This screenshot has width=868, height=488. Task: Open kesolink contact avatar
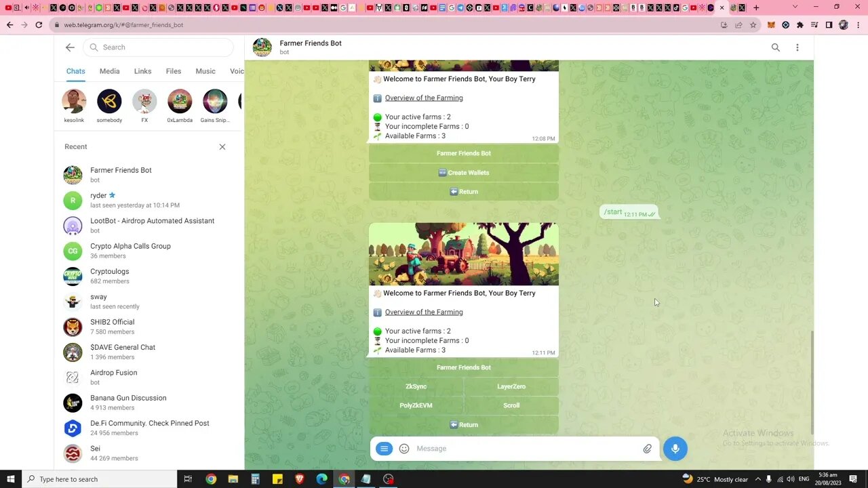click(x=74, y=102)
